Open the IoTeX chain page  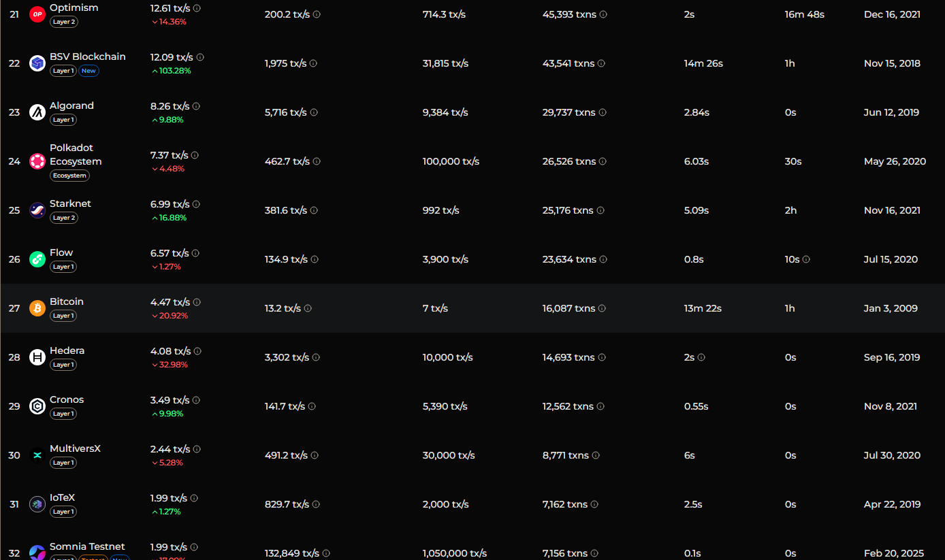point(63,497)
